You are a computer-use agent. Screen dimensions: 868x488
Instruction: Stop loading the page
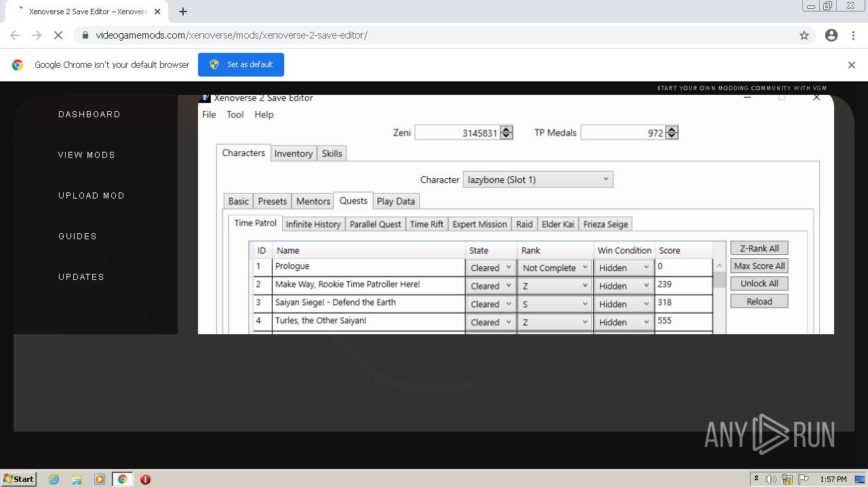[58, 35]
